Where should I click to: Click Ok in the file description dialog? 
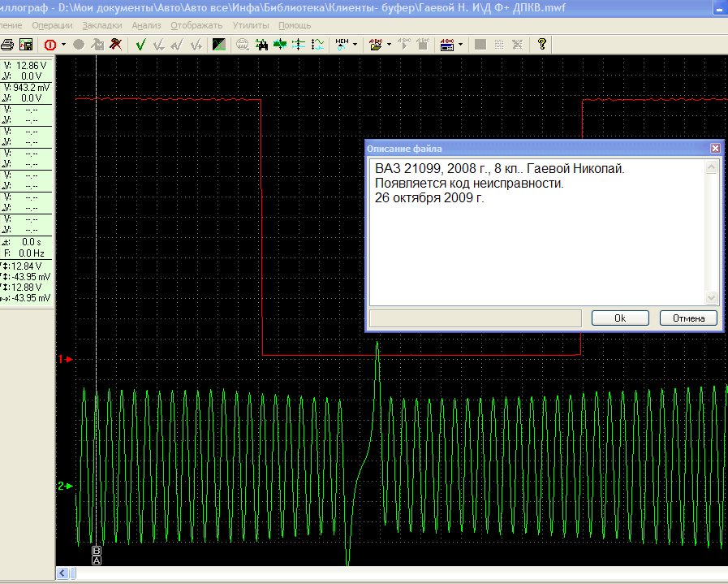[x=620, y=318]
